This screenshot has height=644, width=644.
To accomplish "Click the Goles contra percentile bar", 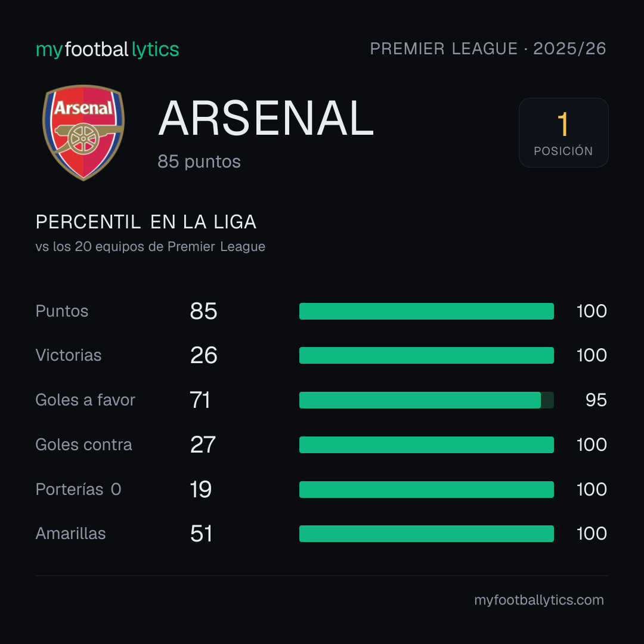I will [426, 445].
